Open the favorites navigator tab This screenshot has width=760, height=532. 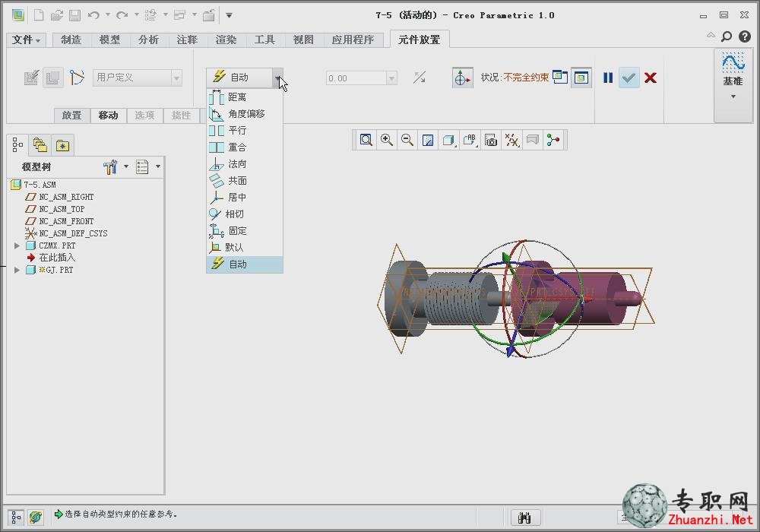62,145
